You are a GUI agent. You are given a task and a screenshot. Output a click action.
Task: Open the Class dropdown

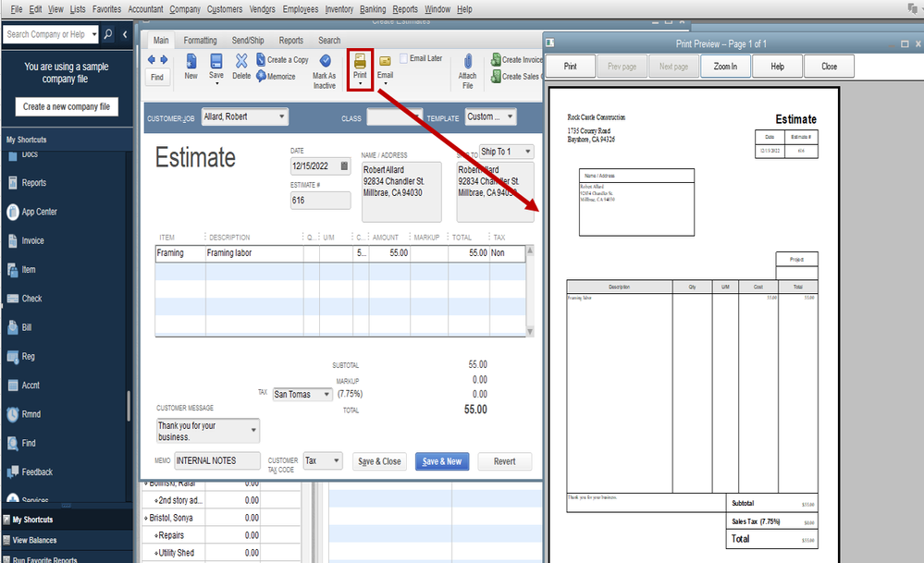(416, 116)
